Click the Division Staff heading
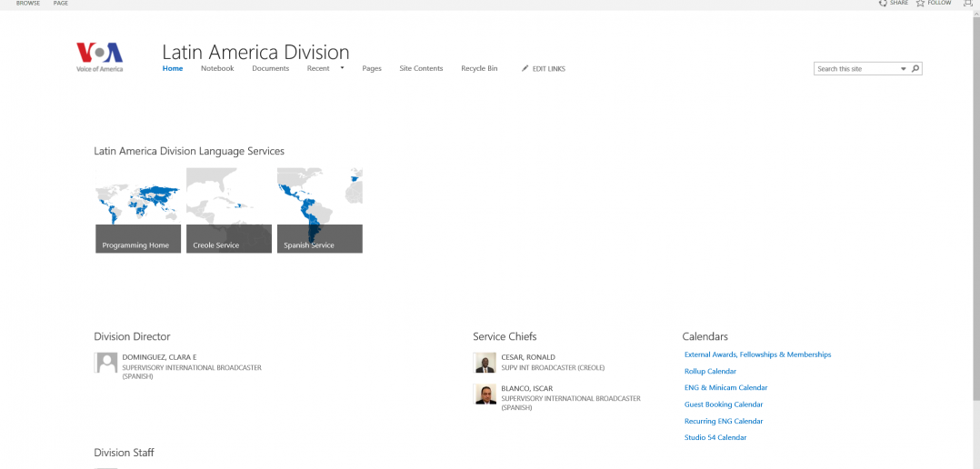 tap(124, 452)
